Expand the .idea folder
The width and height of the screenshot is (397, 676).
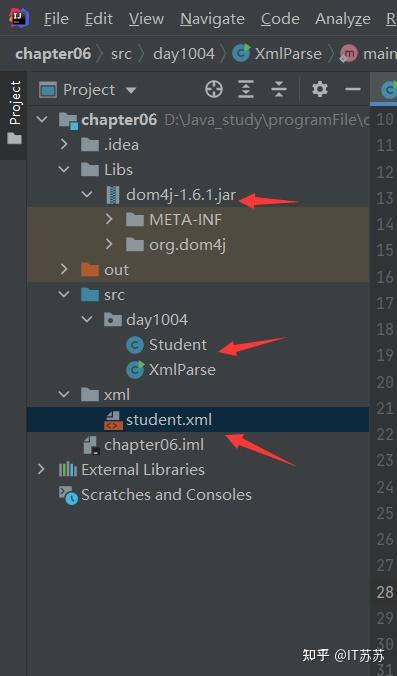[64, 144]
